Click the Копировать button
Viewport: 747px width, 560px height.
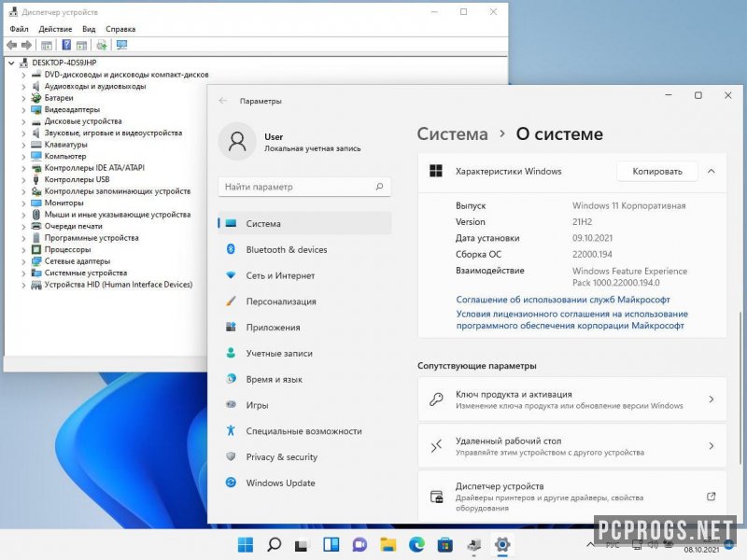(x=657, y=172)
